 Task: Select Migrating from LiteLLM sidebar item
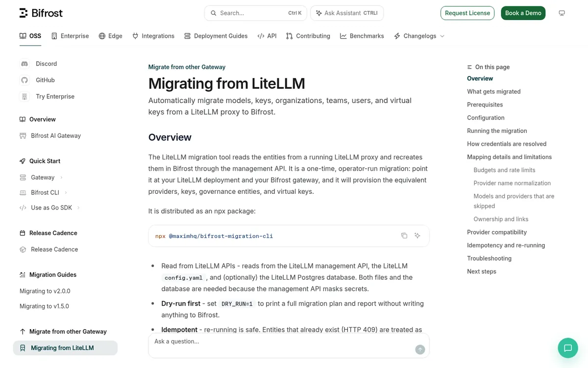65,348
